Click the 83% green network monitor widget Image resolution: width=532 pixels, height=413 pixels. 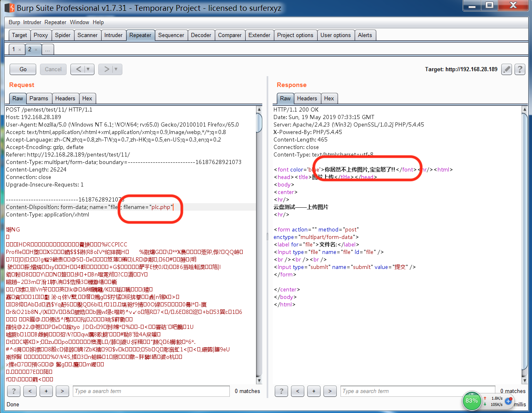[471, 401]
